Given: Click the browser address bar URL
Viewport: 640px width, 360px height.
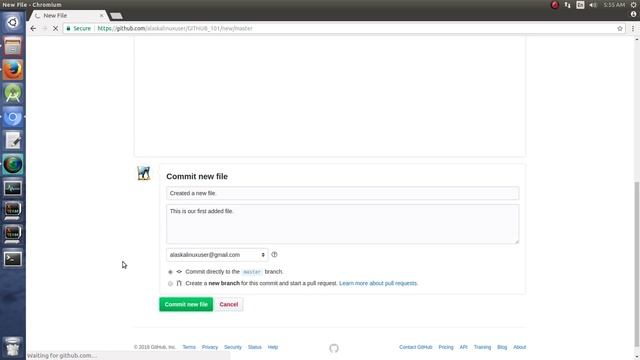Looking at the screenshot, I should pos(175,28).
